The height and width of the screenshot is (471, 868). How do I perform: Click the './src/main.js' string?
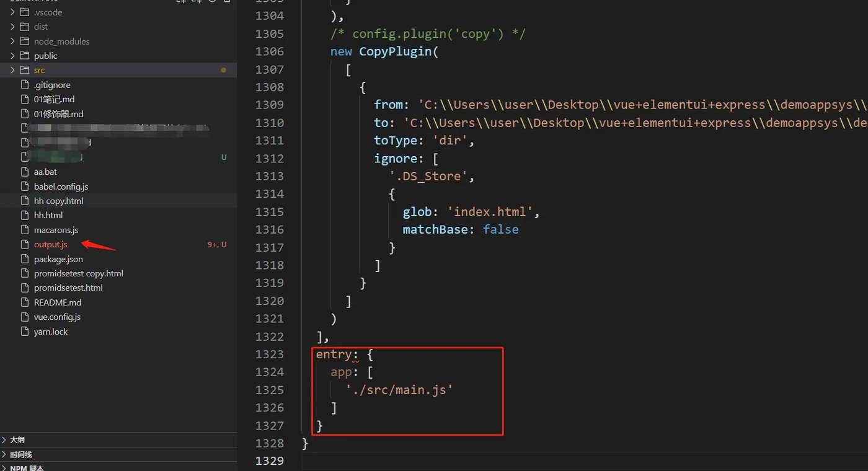[399, 390]
